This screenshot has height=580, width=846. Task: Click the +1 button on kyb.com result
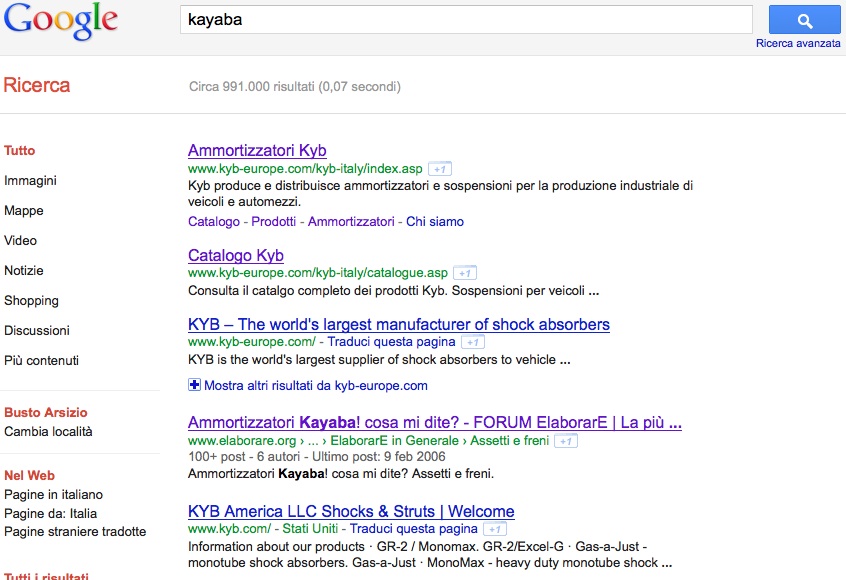coord(495,529)
